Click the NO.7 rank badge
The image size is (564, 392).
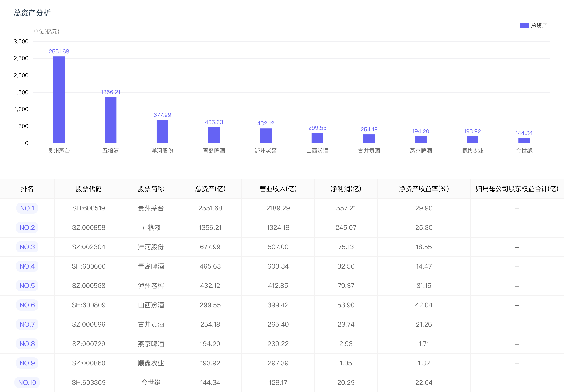click(x=27, y=325)
